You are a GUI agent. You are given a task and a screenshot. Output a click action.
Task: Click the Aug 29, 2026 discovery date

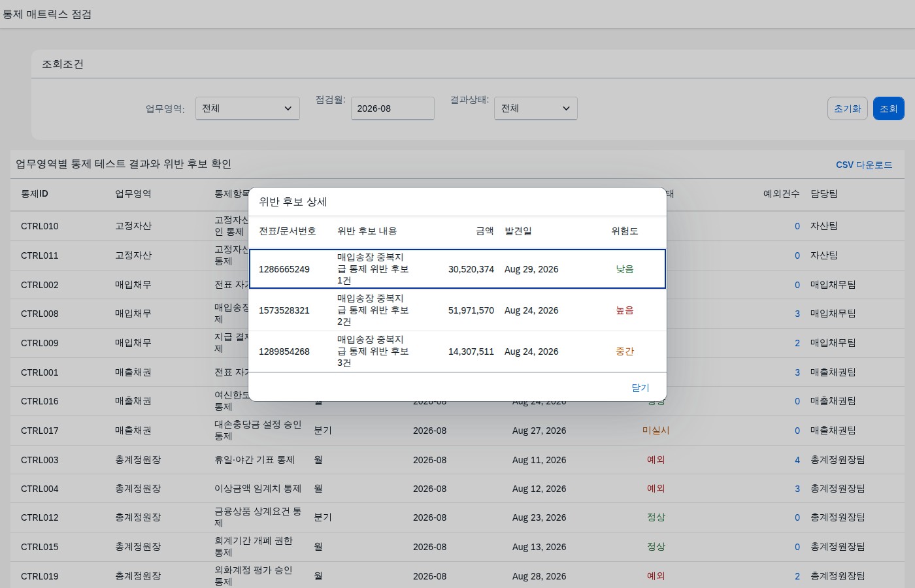[x=531, y=269]
